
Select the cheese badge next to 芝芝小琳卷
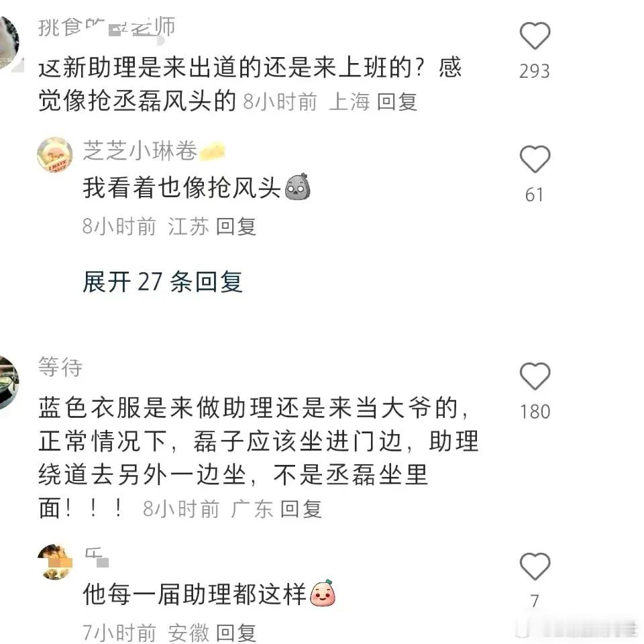(213, 151)
